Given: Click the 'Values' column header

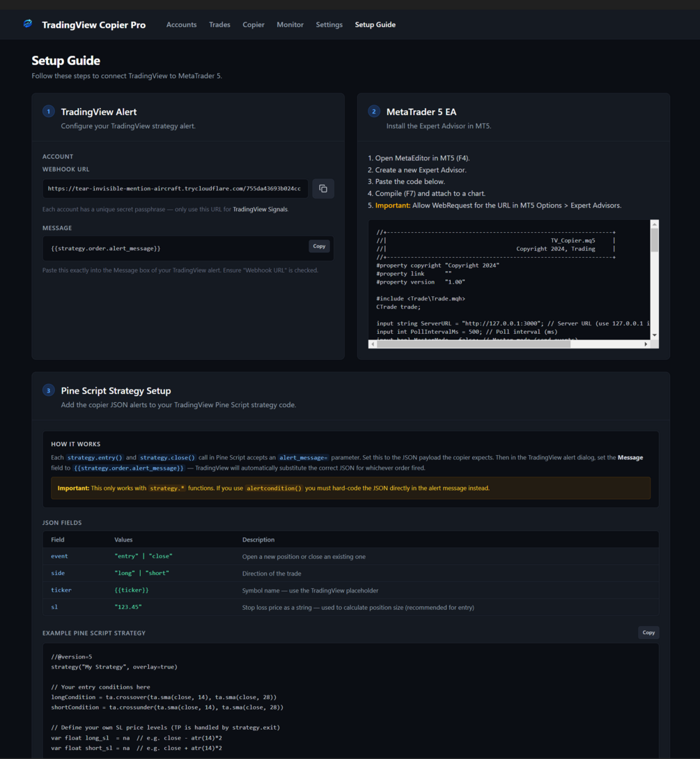Looking at the screenshot, I should (x=123, y=539).
